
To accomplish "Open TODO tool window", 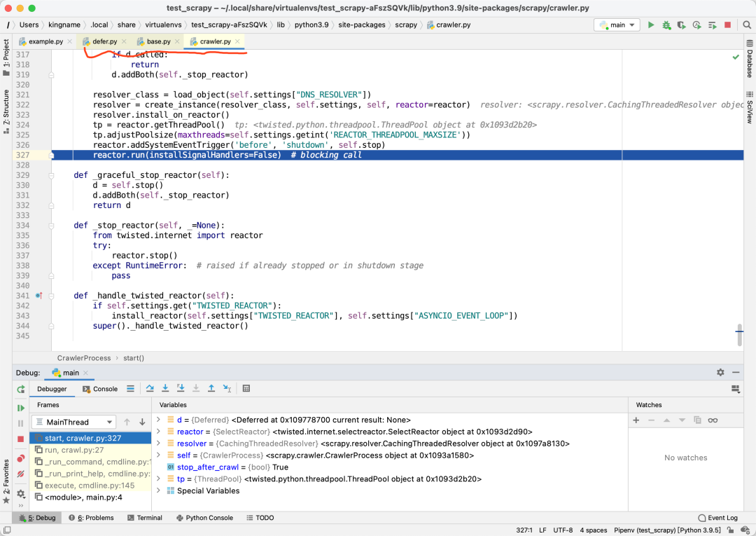I will click(260, 518).
